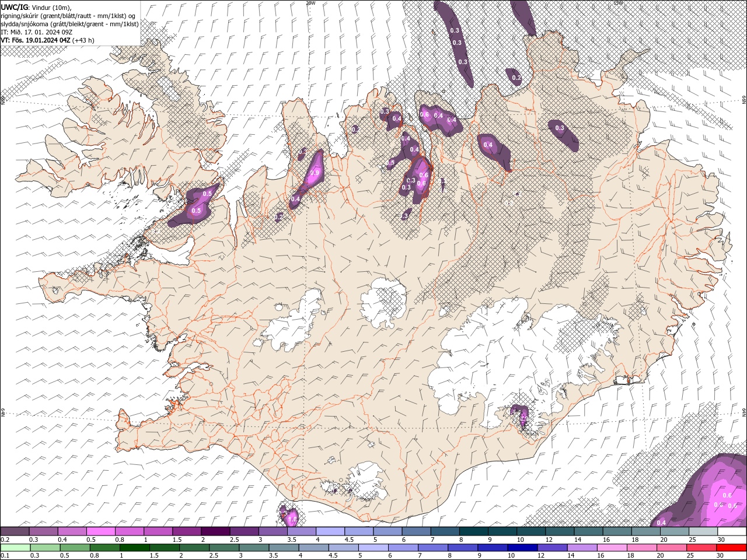This screenshot has width=747, height=560.
Task: Click the lavender snow swatch from 4 to 4.5
Action: coord(330,531)
